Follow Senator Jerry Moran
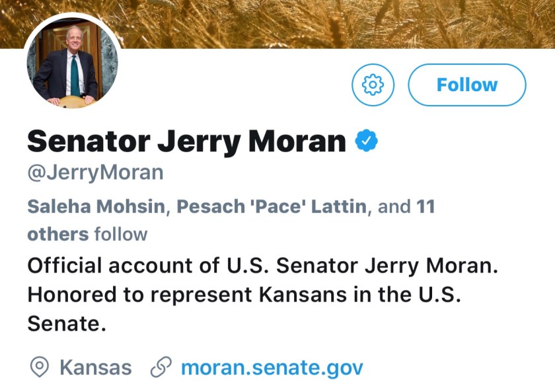The height and width of the screenshot is (392, 555). (x=467, y=85)
